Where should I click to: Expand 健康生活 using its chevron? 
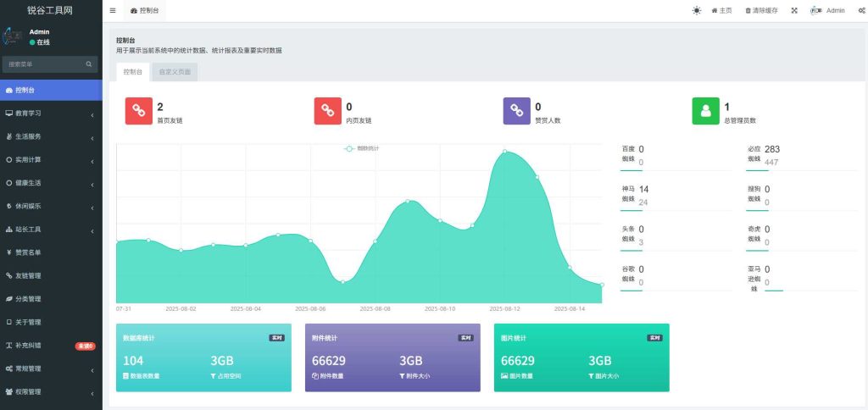[x=92, y=185]
